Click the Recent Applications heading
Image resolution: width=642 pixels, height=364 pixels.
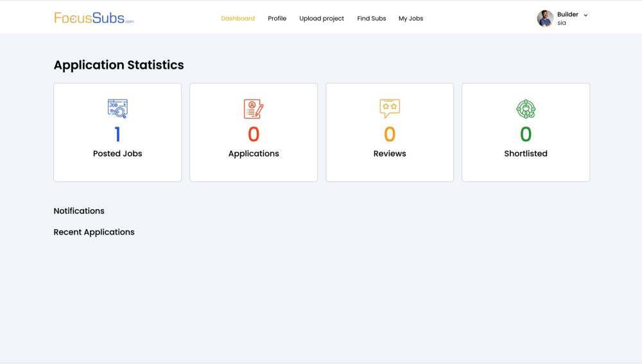94,232
